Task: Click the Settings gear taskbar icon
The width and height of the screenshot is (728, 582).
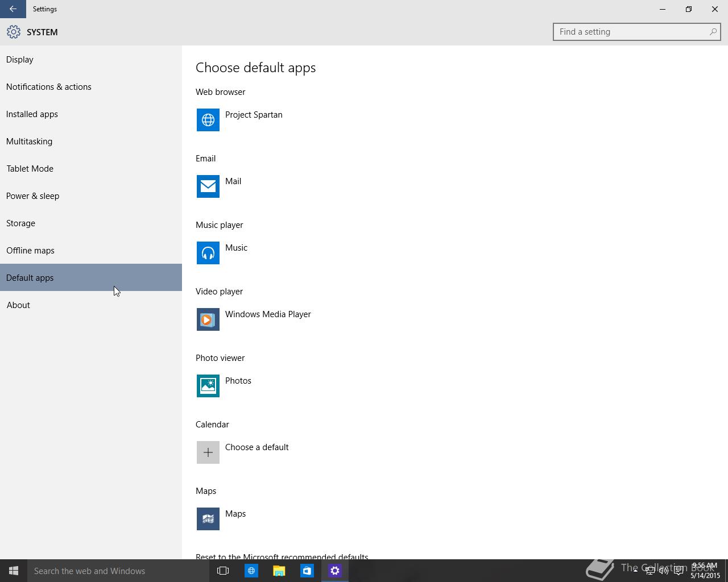Action: pyautogui.click(x=334, y=571)
